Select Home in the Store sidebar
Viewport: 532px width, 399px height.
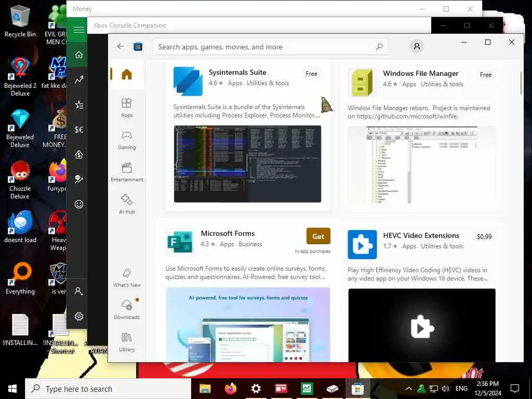(x=127, y=74)
